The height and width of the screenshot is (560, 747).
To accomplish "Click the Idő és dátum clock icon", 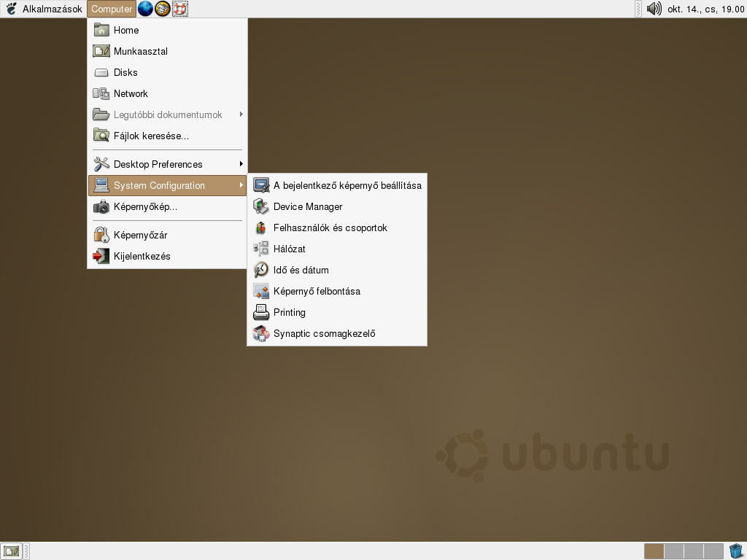I will coord(261,270).
